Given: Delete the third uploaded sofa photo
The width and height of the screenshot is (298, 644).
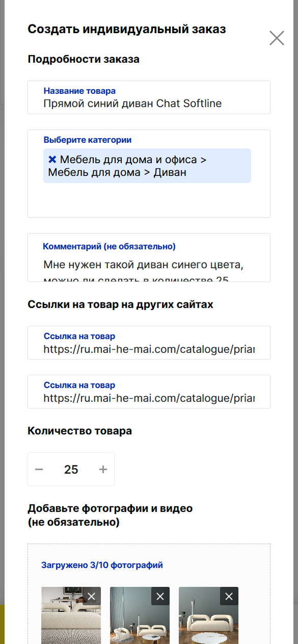Looking at the screenshot, I should [228, 596].
